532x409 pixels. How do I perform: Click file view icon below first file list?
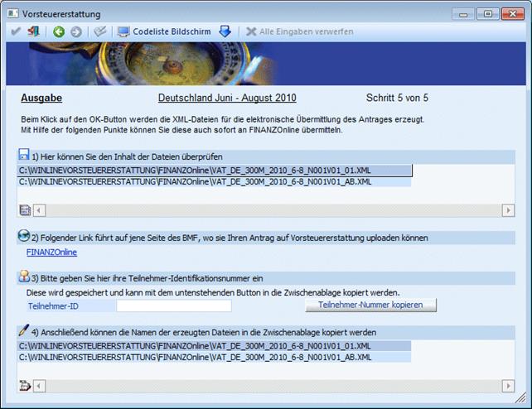tap(24, 210)
